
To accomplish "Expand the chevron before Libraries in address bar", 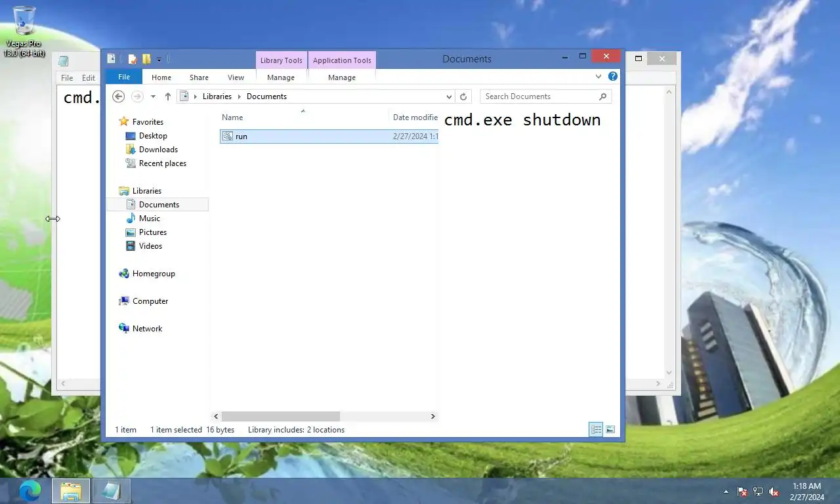I will click(x=195, y=96).
